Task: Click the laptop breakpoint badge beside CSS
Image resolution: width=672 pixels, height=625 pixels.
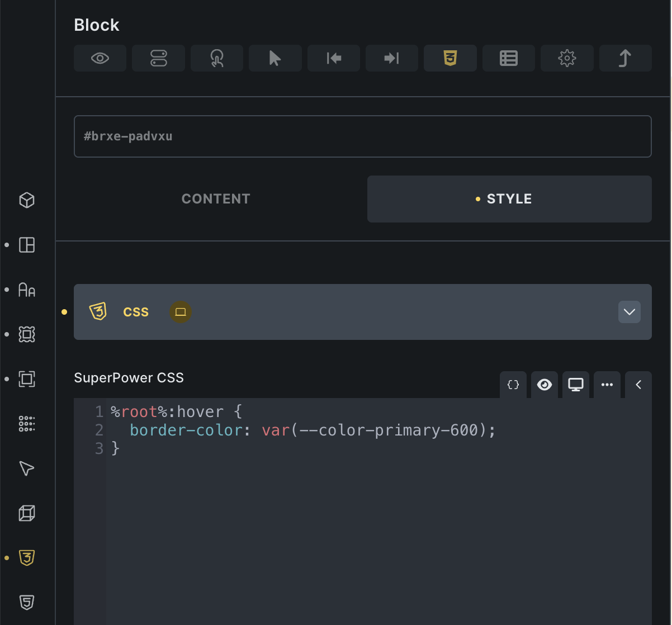Action: [x=181, y=312]
